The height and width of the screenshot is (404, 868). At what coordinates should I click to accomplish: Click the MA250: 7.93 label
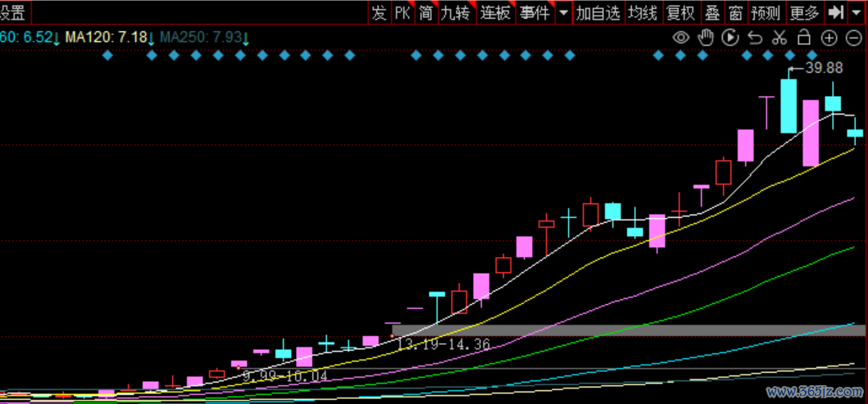tap(201, 38)
